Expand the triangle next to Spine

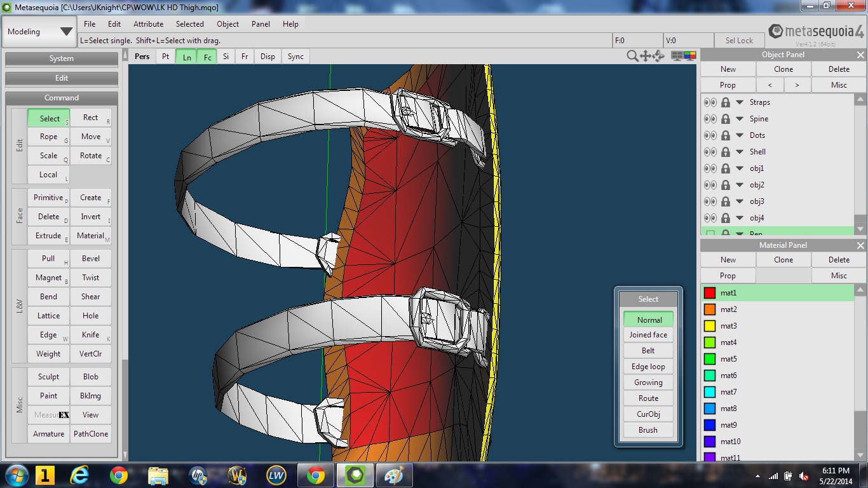740,119
